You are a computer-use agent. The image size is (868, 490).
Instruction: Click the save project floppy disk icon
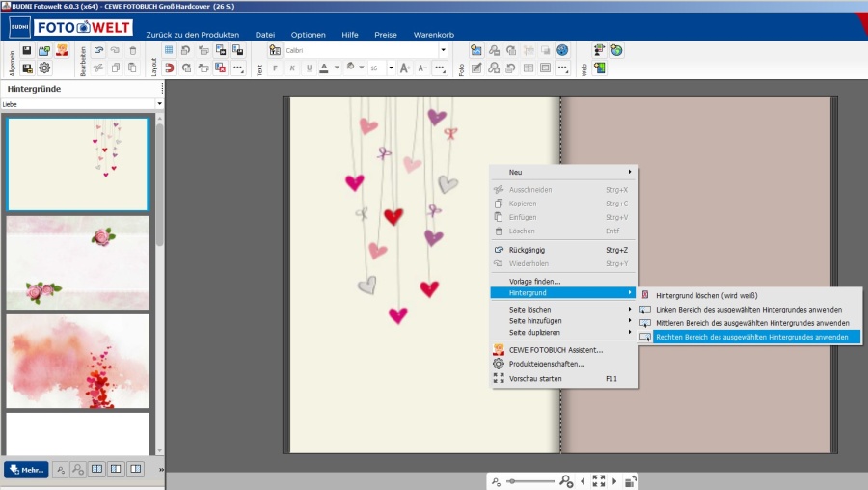click(27, 50)
